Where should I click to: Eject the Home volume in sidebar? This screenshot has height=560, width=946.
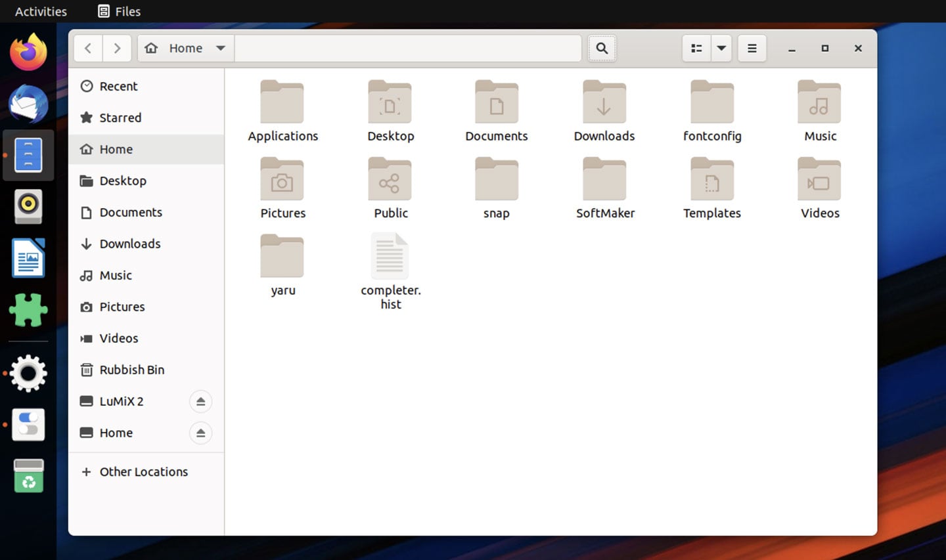pos(201,433)
